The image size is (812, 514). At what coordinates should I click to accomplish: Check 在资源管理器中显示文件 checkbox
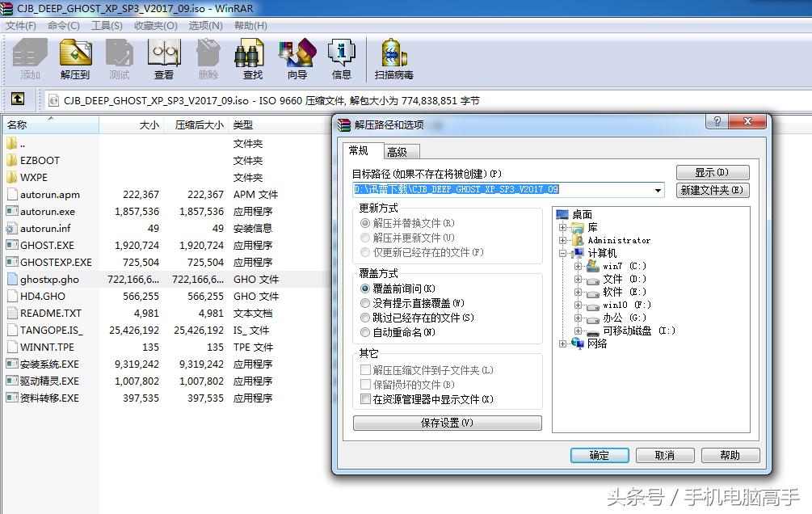pos(365,399)
